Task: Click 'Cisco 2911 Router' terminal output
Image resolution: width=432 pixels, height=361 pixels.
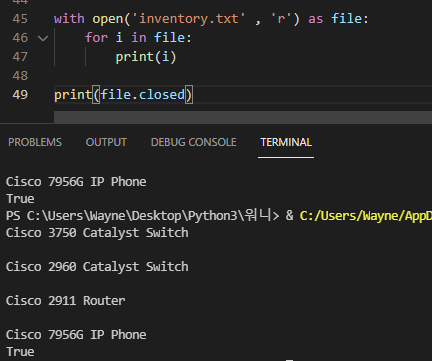Action: pyautogui.click(x=66, y=301)
